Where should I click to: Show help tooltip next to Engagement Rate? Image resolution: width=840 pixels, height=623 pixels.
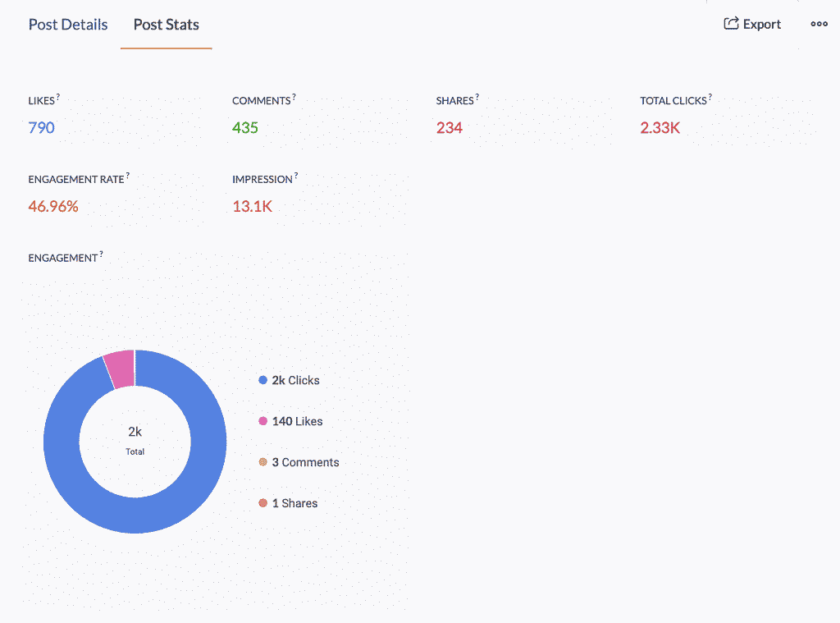(x=127, y=176)
